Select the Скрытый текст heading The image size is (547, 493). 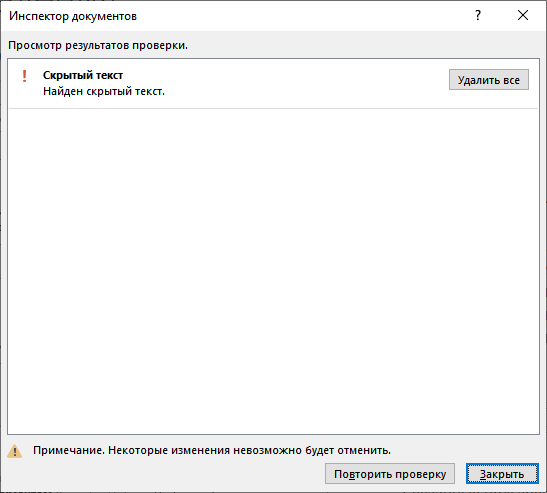pyautogui.click(x=83, y=75)
